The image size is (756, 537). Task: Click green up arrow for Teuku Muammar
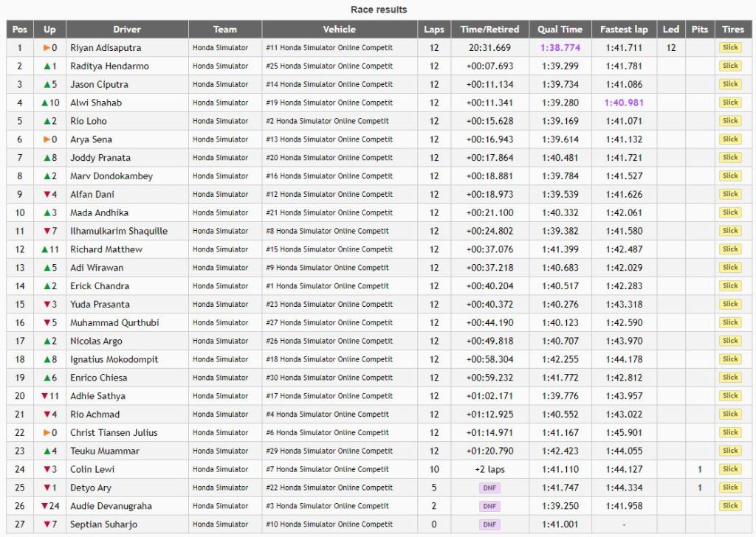[x=46, y=451]
